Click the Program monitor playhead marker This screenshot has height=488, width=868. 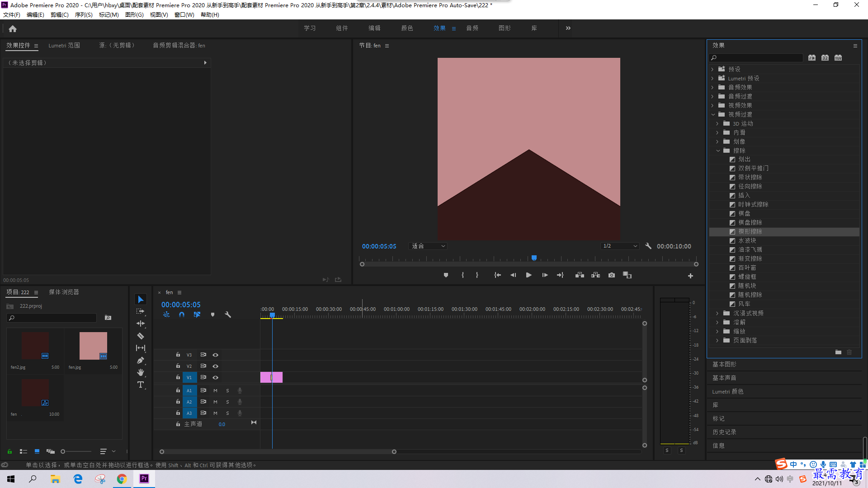[x=534, y=258]
